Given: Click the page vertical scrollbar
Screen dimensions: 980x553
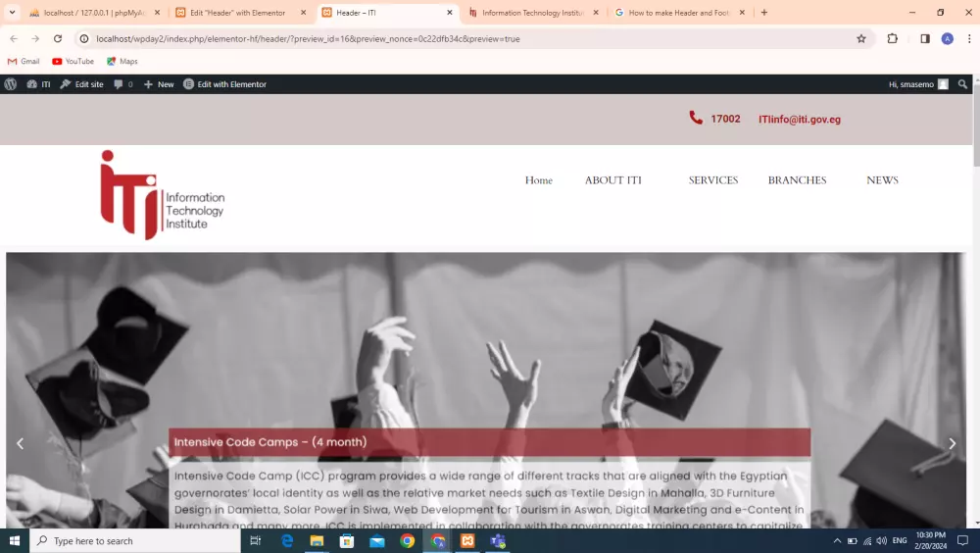Looking at the screenshot, I should [x=976, y=126].
